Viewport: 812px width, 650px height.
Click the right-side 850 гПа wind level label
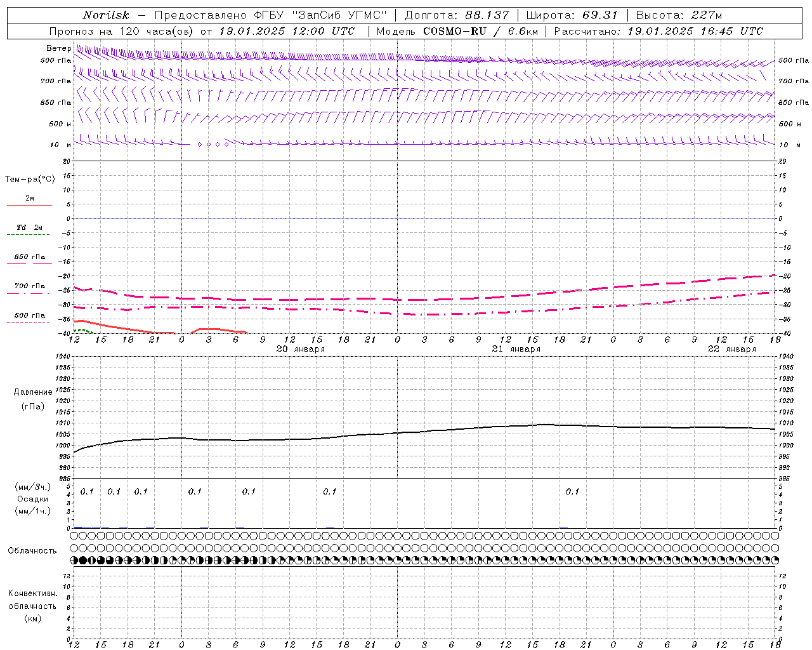click(794, 102)
